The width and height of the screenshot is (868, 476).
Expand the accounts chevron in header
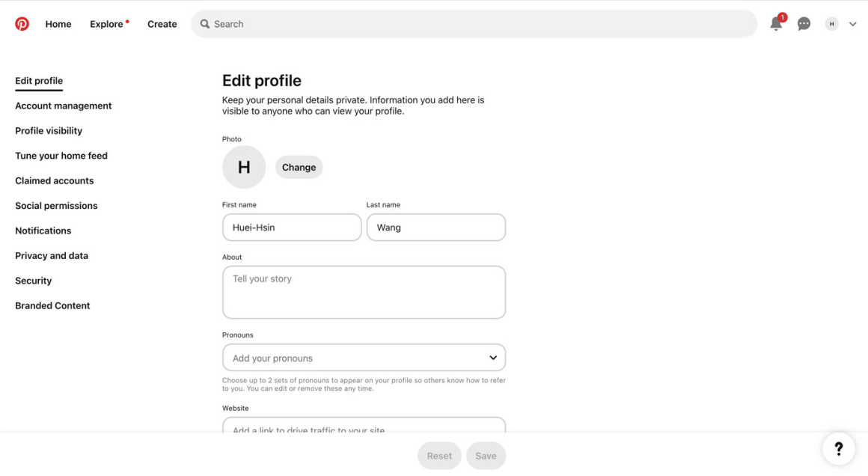pos(852,24)
